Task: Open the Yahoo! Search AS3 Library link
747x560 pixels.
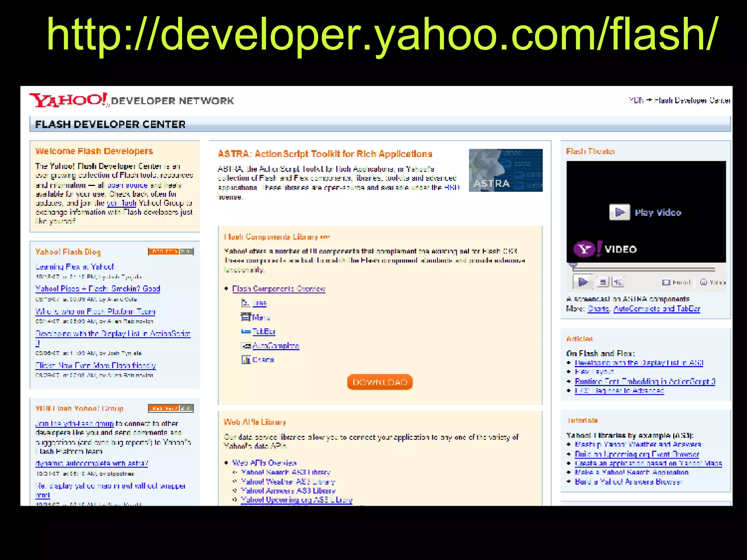Action: [x=286, y=472]
